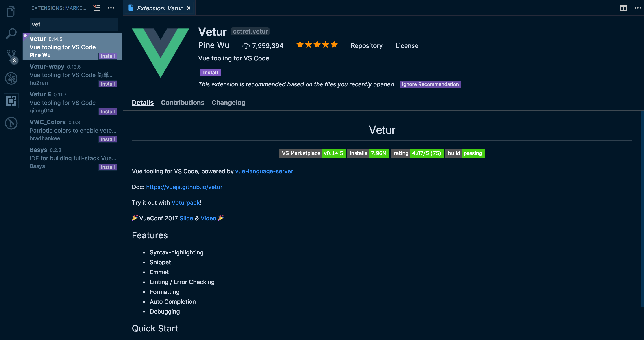Open the Debug view icon

tap(11, 78)
